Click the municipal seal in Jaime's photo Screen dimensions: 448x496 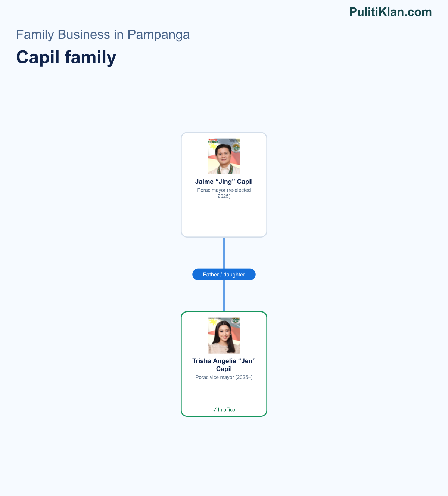pos(236,147)
